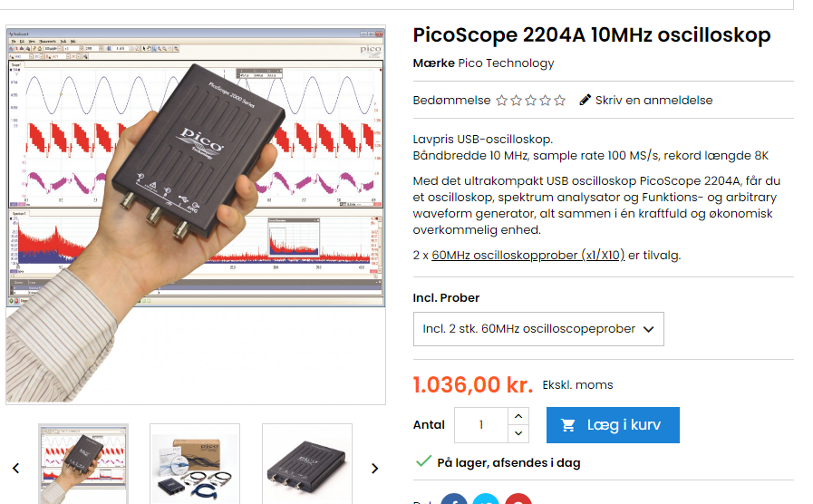This screenshot has width=813, height=504.
Task: Click the shopping cart icon in Læg i kurv
Action: [x=567, y=425]
